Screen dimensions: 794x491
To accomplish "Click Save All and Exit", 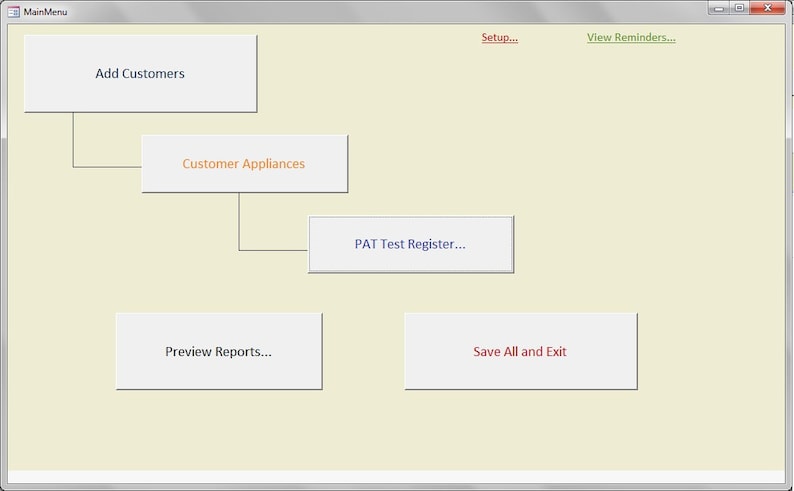I will tap(521, 351).
